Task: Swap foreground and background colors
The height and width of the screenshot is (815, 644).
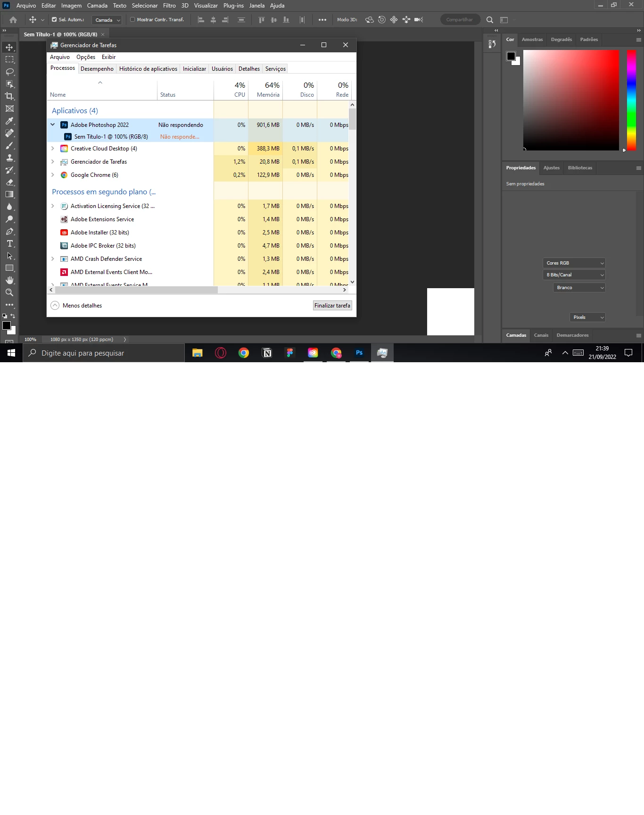Action: (13, 316)
